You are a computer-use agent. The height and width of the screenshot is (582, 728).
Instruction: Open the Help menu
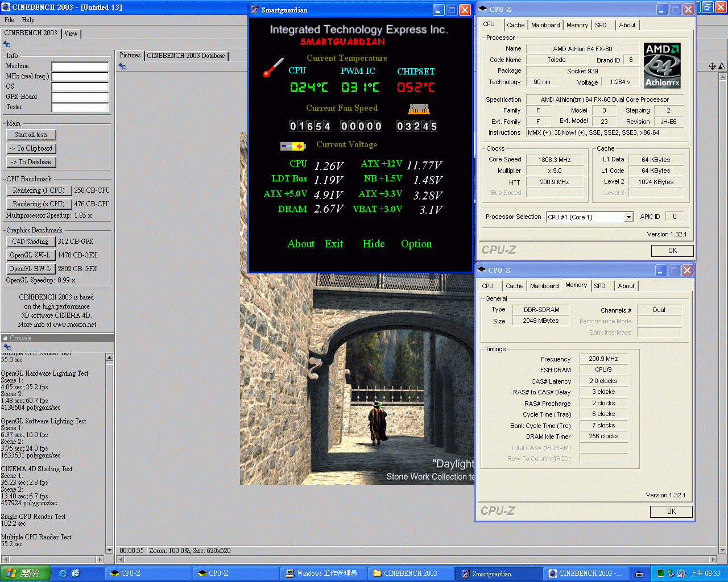coord(28,20)
